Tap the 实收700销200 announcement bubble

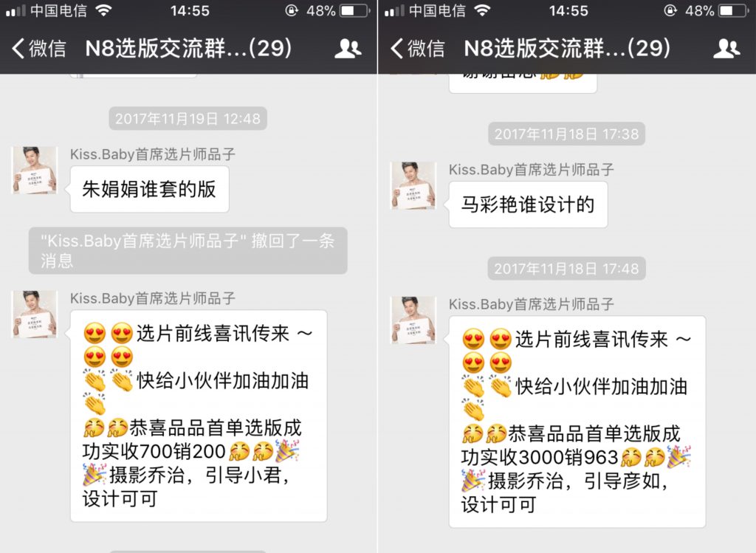coord(199,416)
